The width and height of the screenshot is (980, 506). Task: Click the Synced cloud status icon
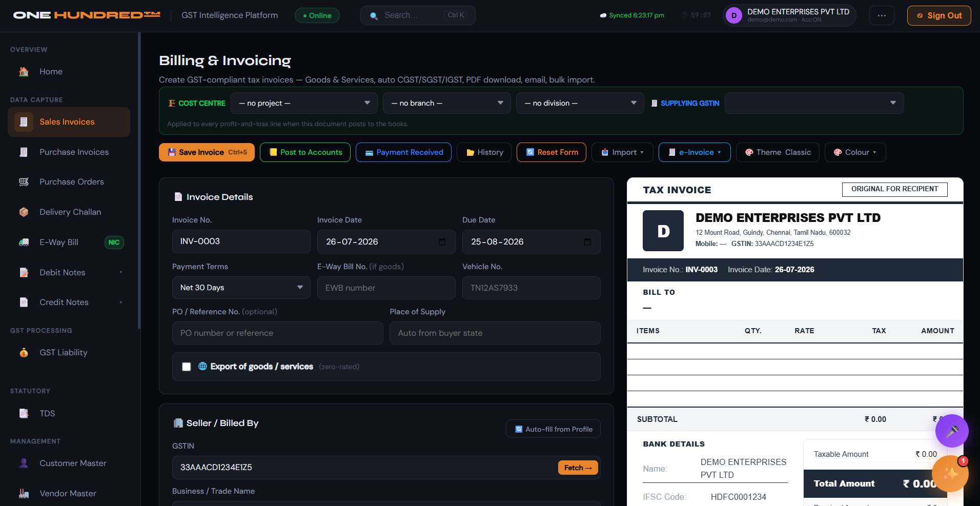pos(603,15)
